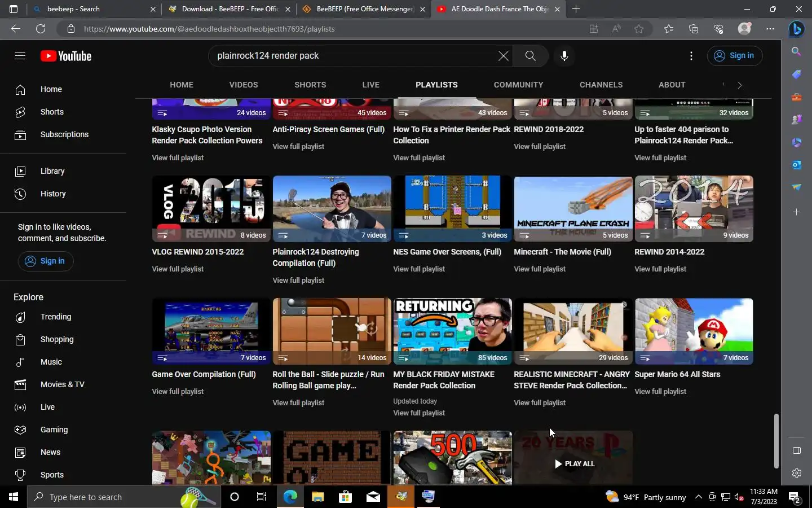The height and width of the screenshot is (508, 812).
Task: Open Edge Collections icon
Action: [694, 29]
